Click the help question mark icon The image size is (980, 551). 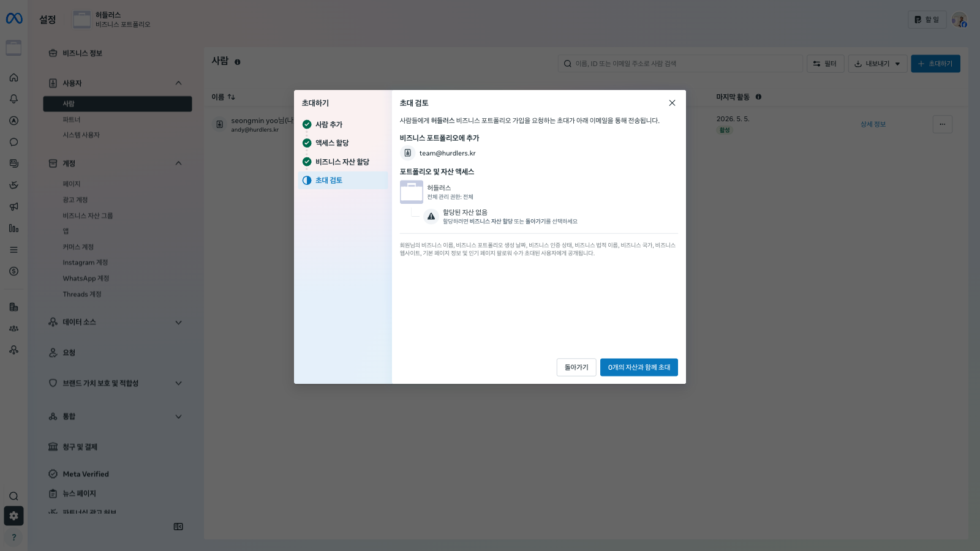[13, 537]
